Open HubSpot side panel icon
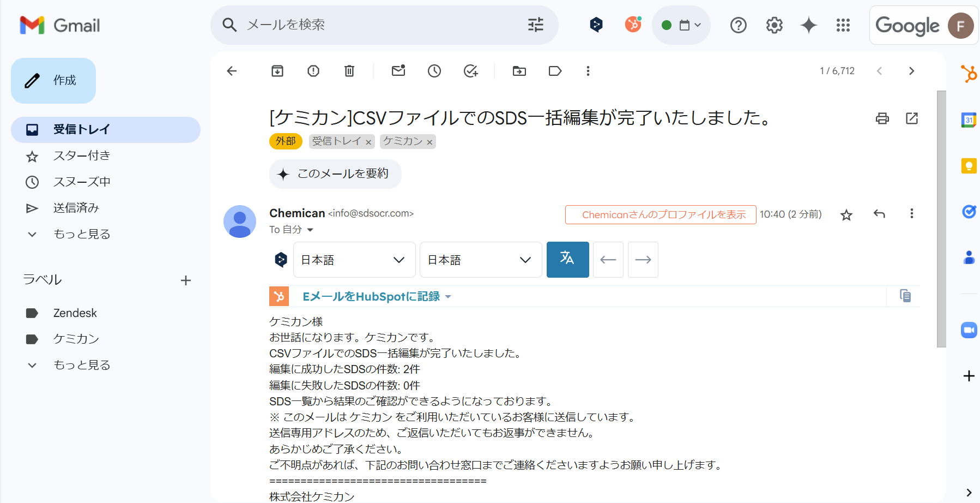The width and height of the screenshot is (980, 503). click(x=969, y=74)
